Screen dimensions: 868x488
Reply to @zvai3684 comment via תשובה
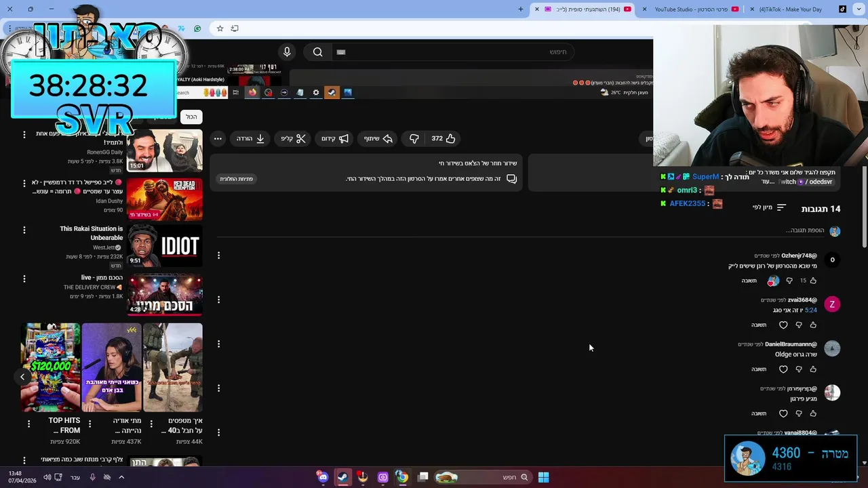[x=758, y=325]
